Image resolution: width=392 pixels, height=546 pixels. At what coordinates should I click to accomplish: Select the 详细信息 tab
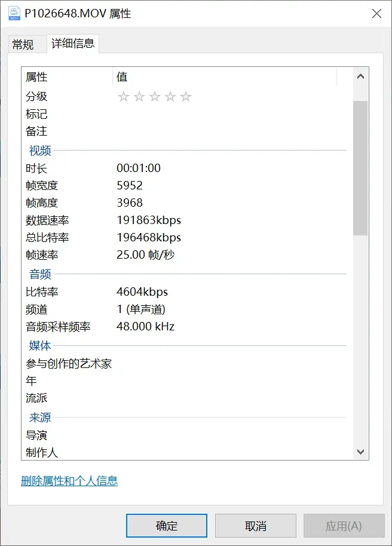[73, 44]
